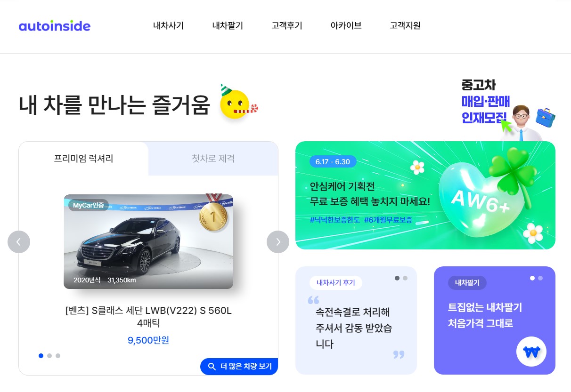Click the autoinside logo
571x392 pixels.
55,26
